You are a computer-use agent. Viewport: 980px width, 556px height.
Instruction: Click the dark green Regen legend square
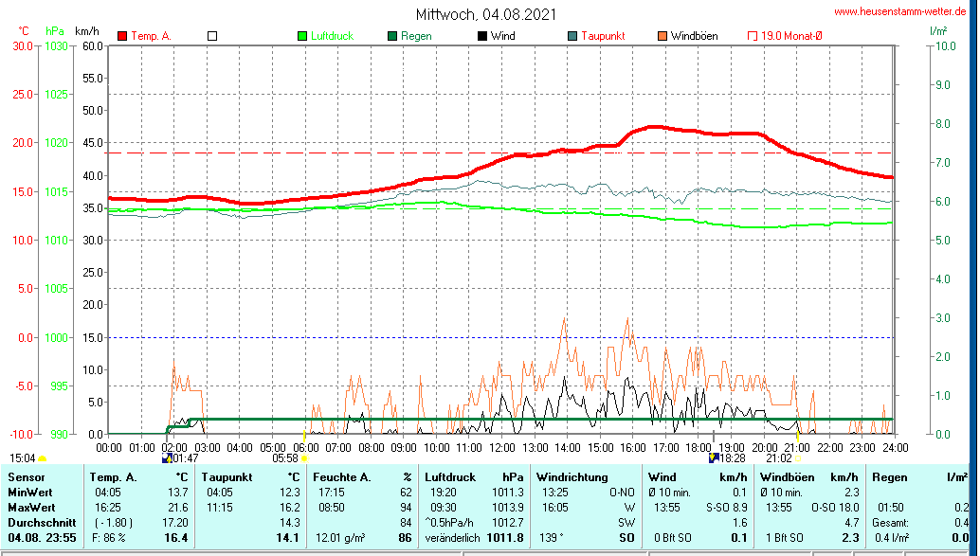click(392, 36)
